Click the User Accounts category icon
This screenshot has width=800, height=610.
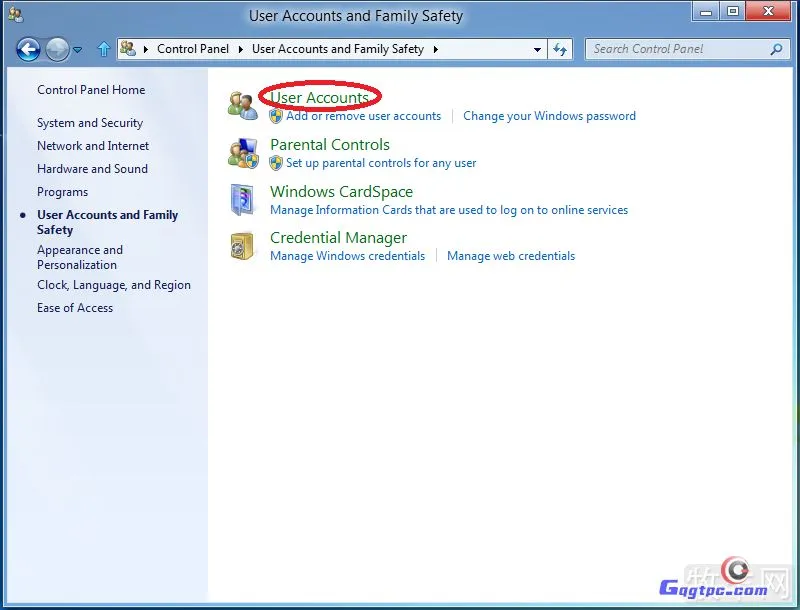pyautogui.click(x=242, y=106)
